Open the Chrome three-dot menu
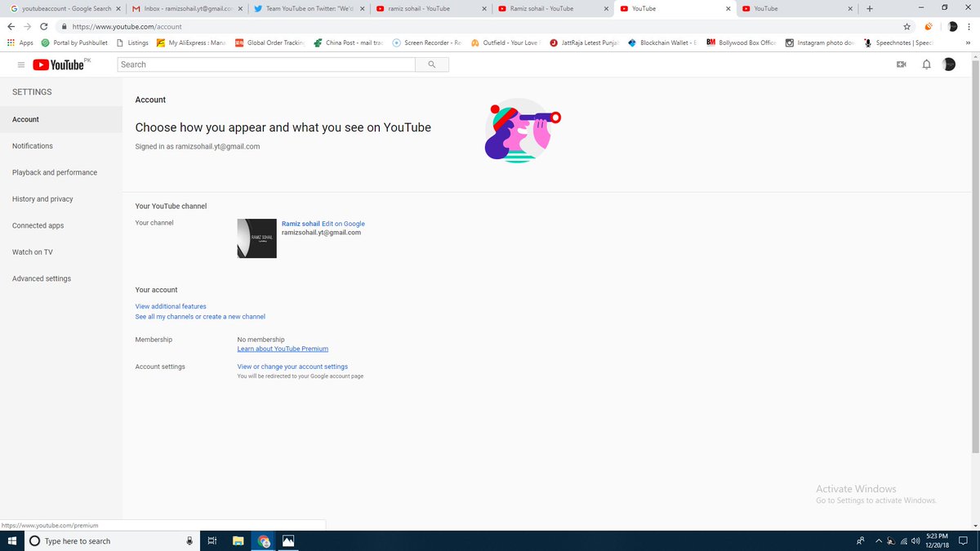The image size is (980, 551). (970, 26)
